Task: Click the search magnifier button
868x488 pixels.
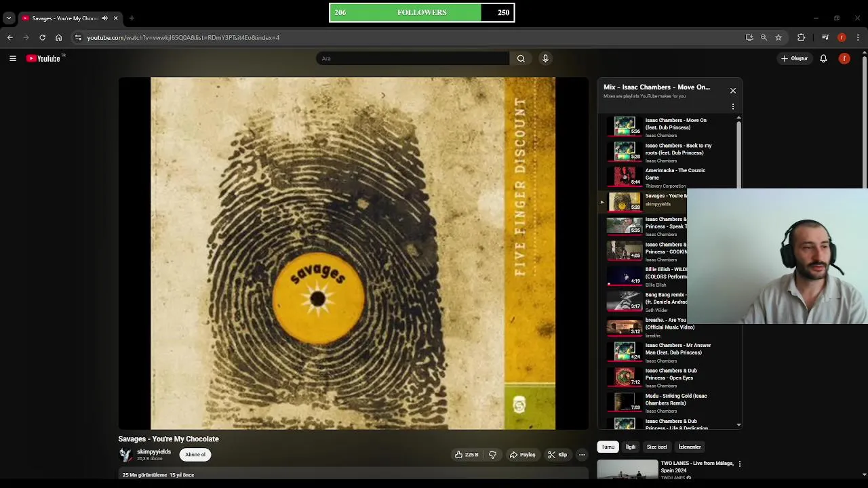Action: point(521,58)
